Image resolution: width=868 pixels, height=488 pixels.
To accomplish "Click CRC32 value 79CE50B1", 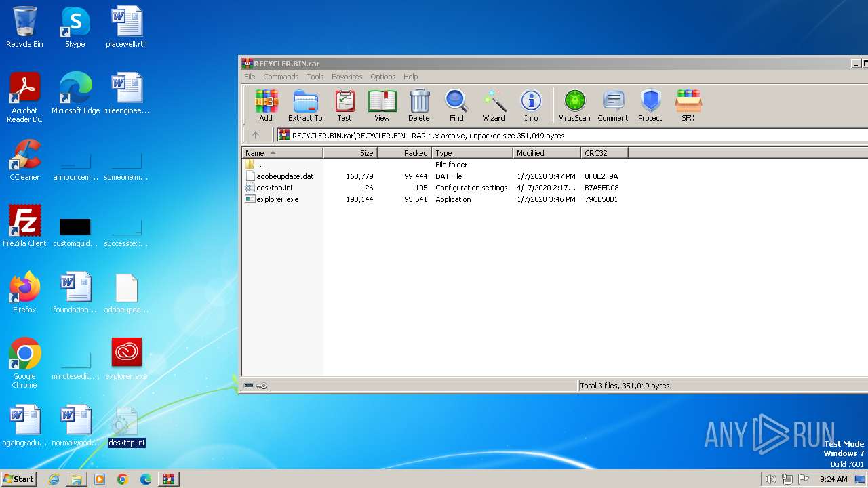I will pyautogui.click(x=601, y=199).
